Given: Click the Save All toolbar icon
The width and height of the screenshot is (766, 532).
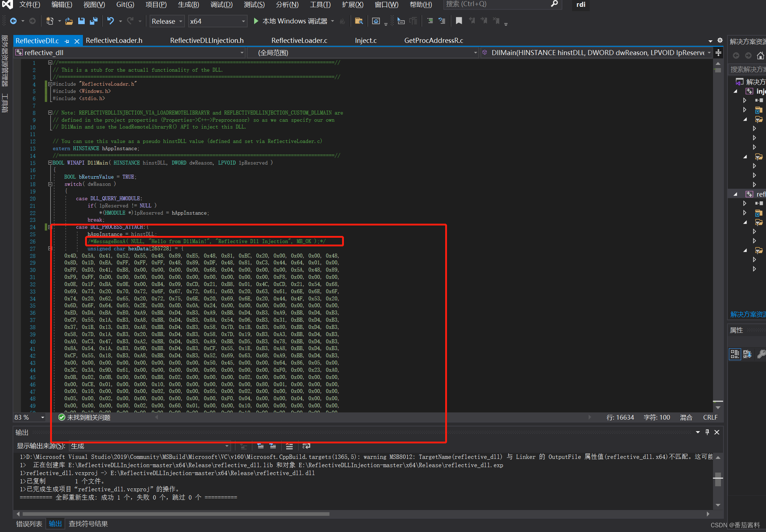Looking at the screenshot, I should click(x=94, y=21).
